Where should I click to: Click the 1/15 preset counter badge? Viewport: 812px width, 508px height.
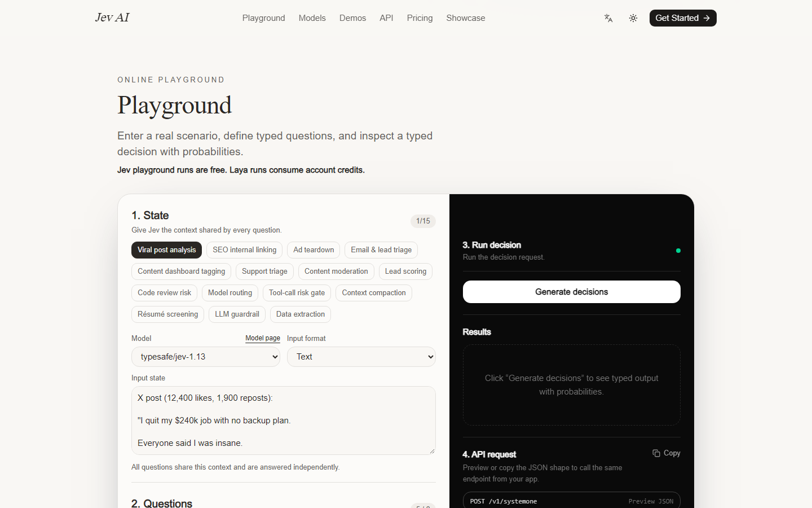tap(423, 221)
